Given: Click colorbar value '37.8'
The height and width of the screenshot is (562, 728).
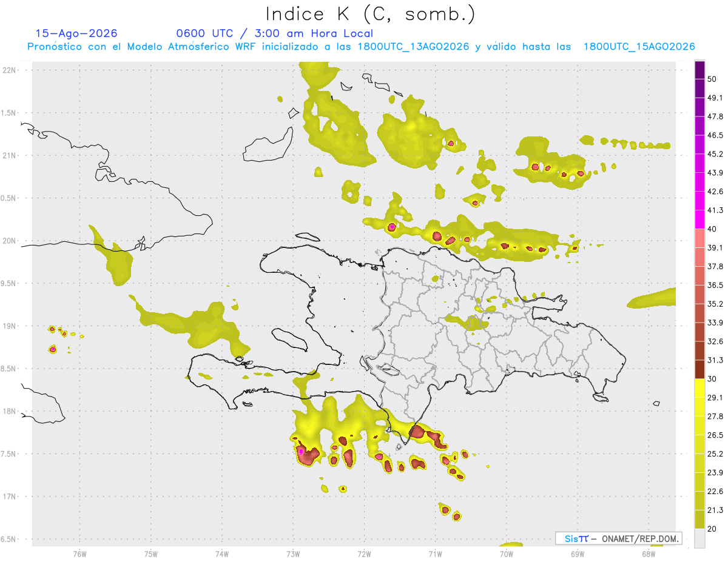Looking at the screenshot, I should pos(715,266).
